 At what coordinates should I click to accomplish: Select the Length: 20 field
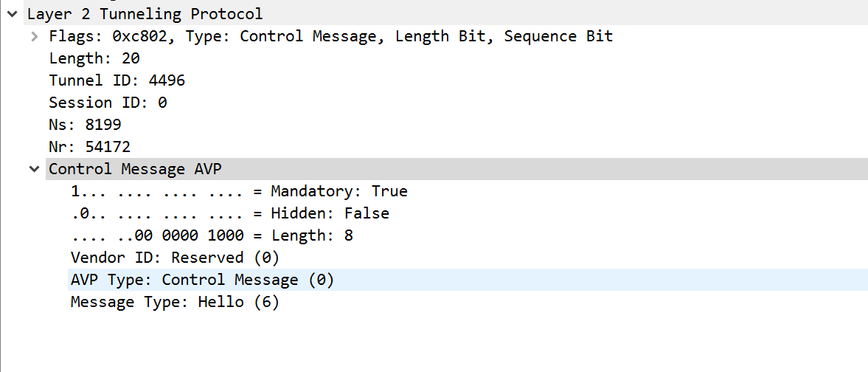click(94, 58)
